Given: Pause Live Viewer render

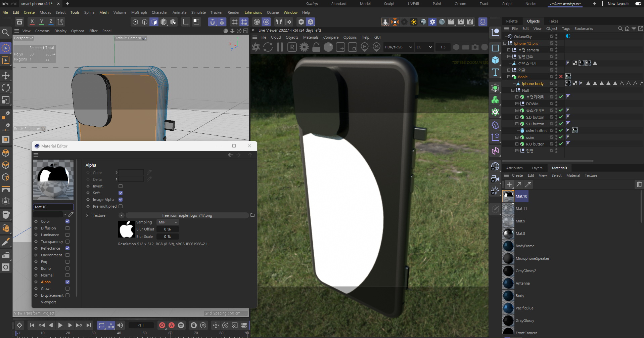Looking at the screenshot, I should click(x=280, y=47).
